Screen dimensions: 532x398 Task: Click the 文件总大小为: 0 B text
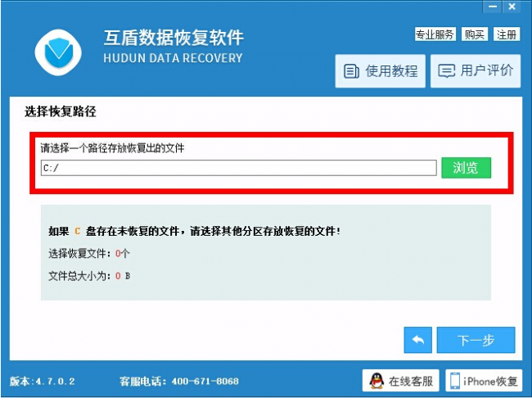click(89, 276)
